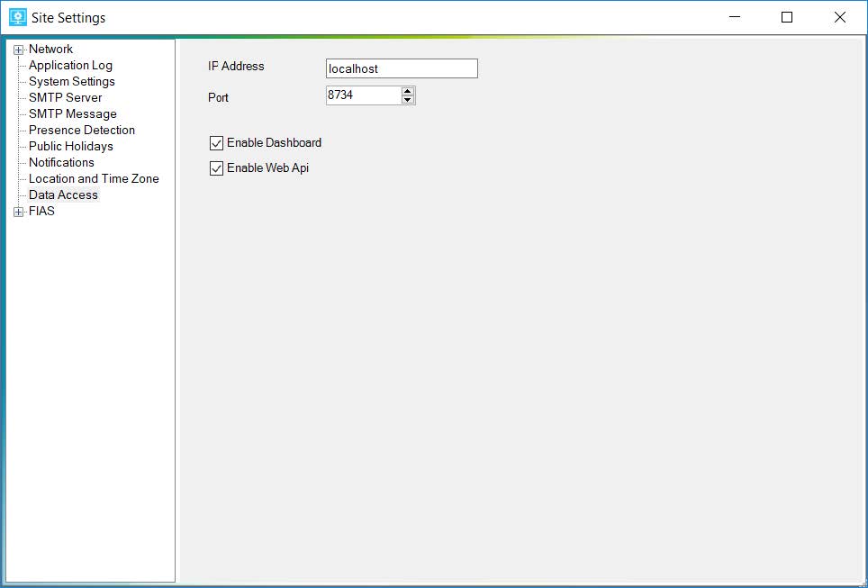Viewport: 868px width, 588px height.
Task: Open the Application Log settings page
Action: 68,65
